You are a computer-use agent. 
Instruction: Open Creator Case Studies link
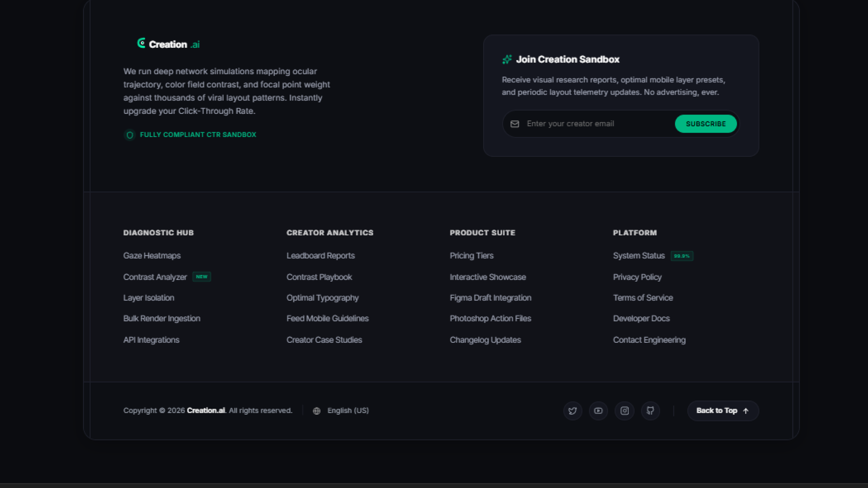(x=324, y=340)
